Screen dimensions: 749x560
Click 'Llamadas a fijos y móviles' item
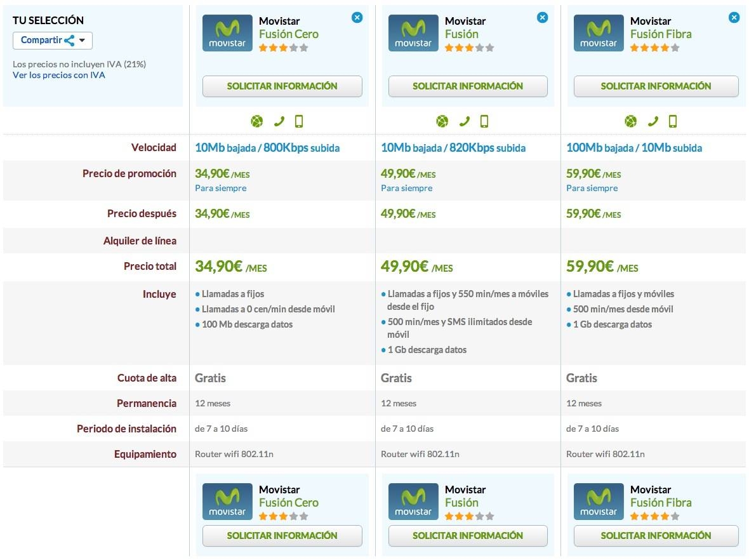pos(623,294)
